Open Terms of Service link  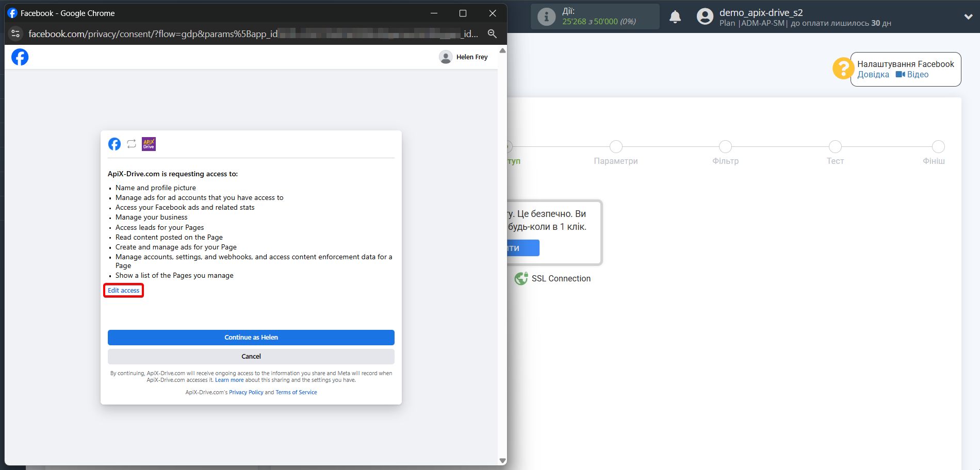tap(296, 393)
